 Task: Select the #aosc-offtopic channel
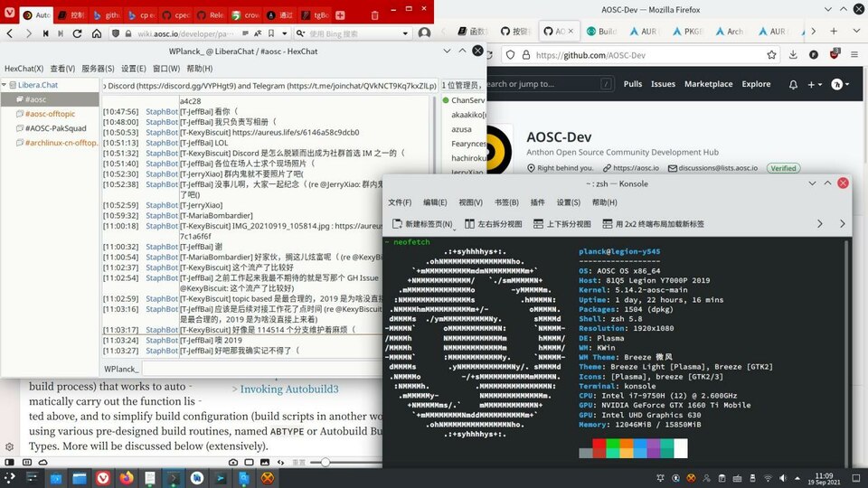[x=50, y=114]
